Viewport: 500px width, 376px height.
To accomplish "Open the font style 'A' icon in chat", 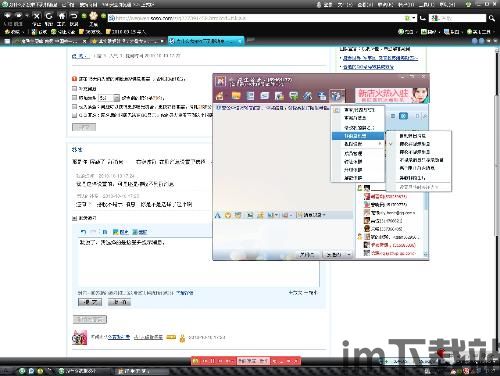I will click(218, 215).
